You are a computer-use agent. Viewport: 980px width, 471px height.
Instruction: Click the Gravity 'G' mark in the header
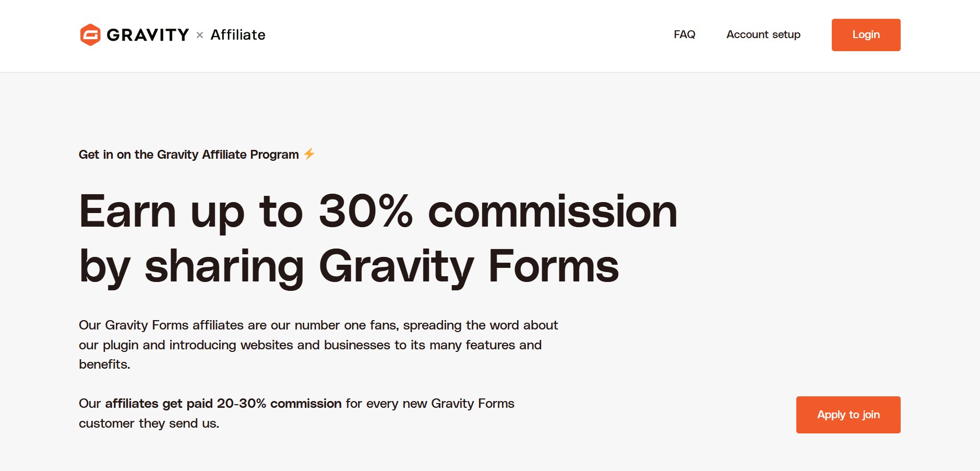90,34
